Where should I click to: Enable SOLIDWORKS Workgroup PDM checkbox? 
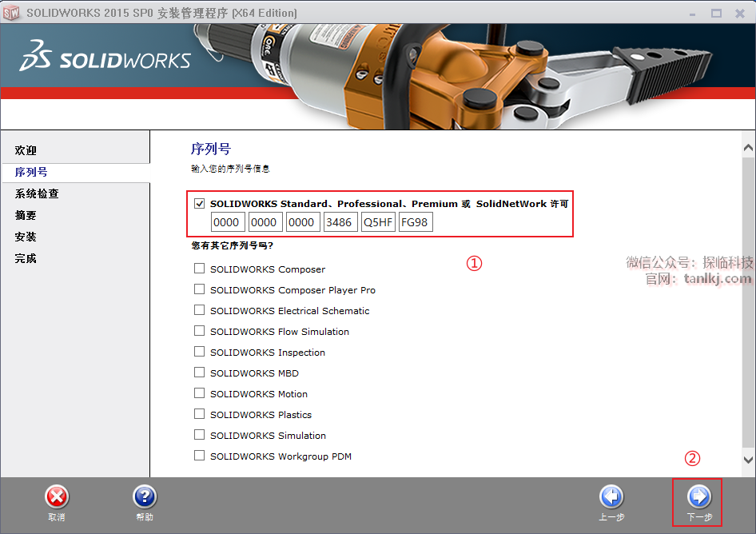click(x=199, y=456)
